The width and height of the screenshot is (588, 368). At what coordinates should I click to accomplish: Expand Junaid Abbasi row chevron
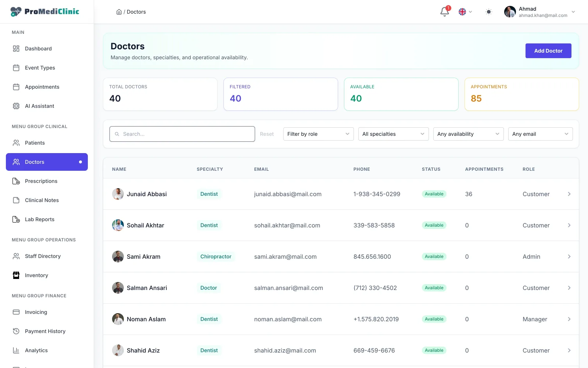coord(569,194)
